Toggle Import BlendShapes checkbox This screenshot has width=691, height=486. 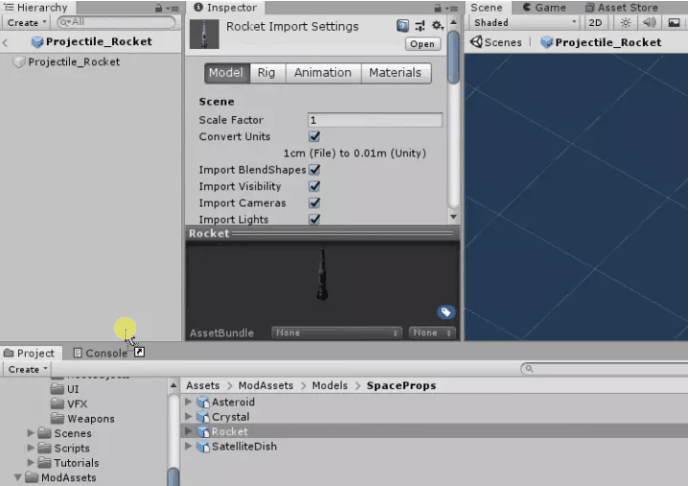(314, 170)
